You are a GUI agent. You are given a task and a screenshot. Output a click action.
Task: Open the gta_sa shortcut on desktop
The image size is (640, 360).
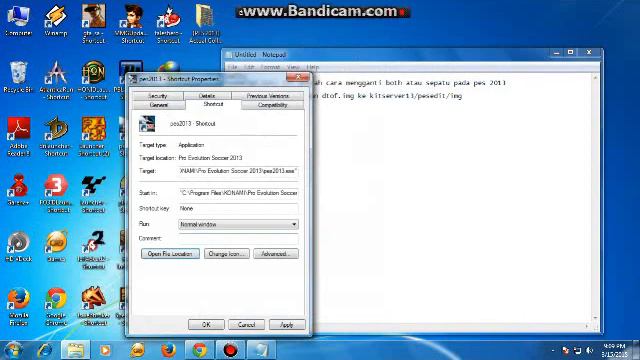(93, 24)
